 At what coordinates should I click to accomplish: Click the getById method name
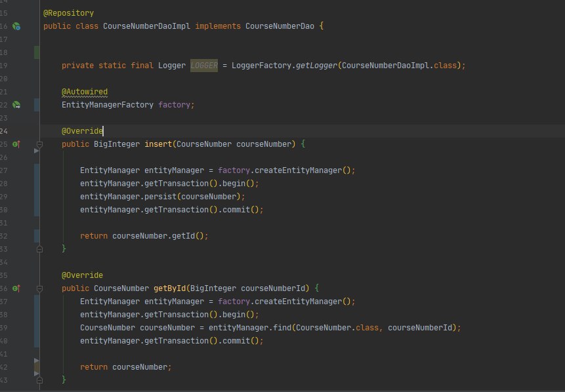coord(170,288)
